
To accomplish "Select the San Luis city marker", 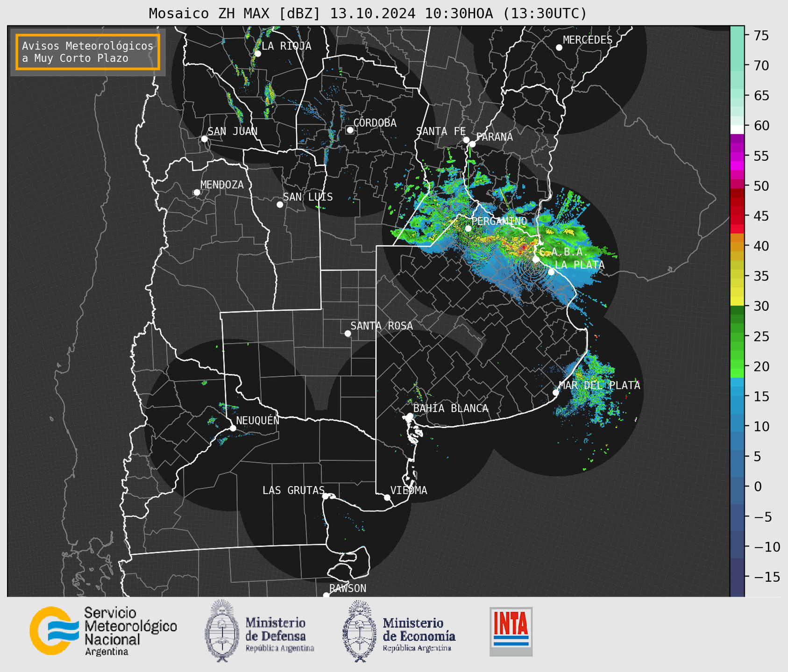I will pos(280,205).
